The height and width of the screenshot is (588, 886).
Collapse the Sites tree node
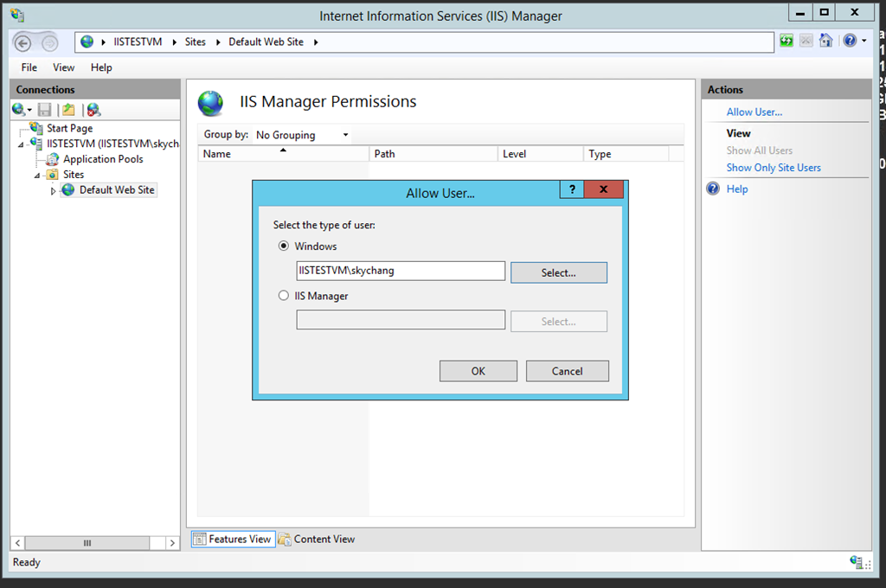37,175
